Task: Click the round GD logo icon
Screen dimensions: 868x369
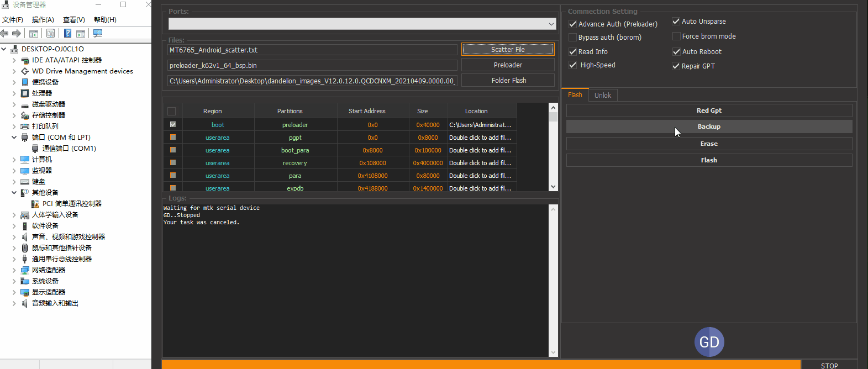Action: point(709,342)
